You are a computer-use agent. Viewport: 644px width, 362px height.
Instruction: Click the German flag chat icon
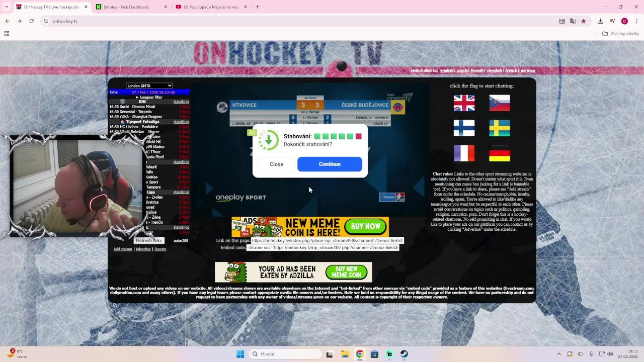pyautogui.click(x=500, y=153)
